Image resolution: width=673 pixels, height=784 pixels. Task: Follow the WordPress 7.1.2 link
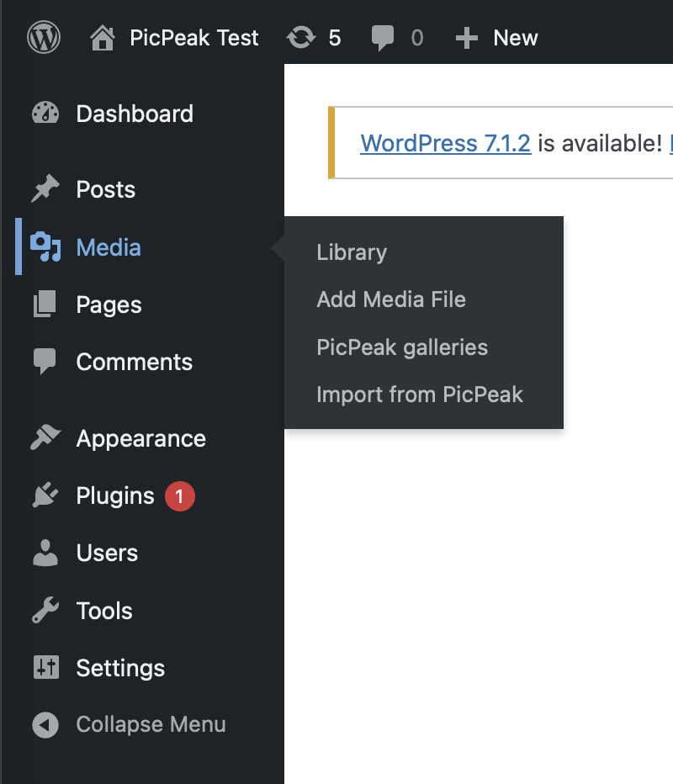(x=446, y=144)
